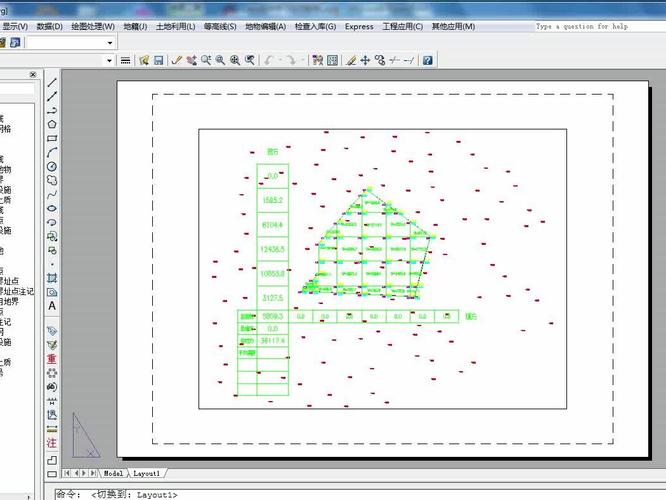Click the red 注 annotation icon

[x=52, y=442]
